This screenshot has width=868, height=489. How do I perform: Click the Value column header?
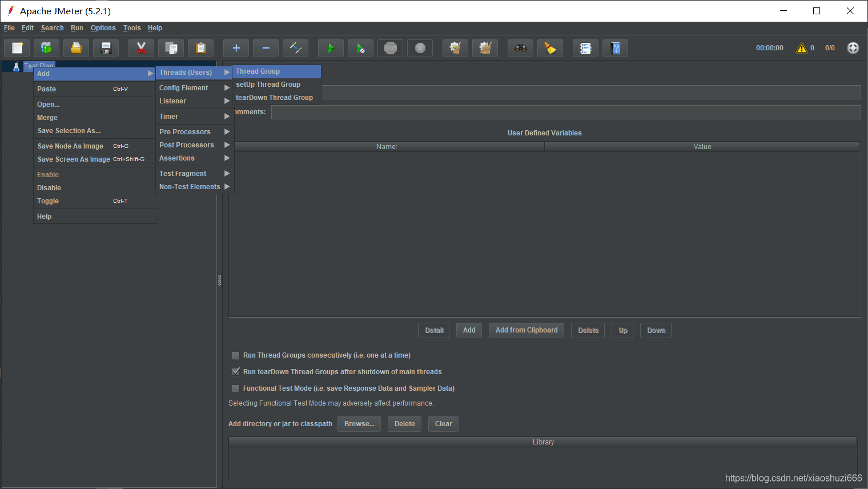(x=702, y=147)
